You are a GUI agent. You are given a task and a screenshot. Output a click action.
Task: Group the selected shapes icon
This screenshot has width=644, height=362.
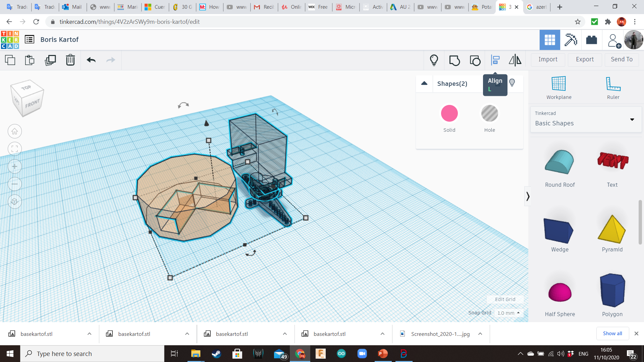tap(454, 60)
